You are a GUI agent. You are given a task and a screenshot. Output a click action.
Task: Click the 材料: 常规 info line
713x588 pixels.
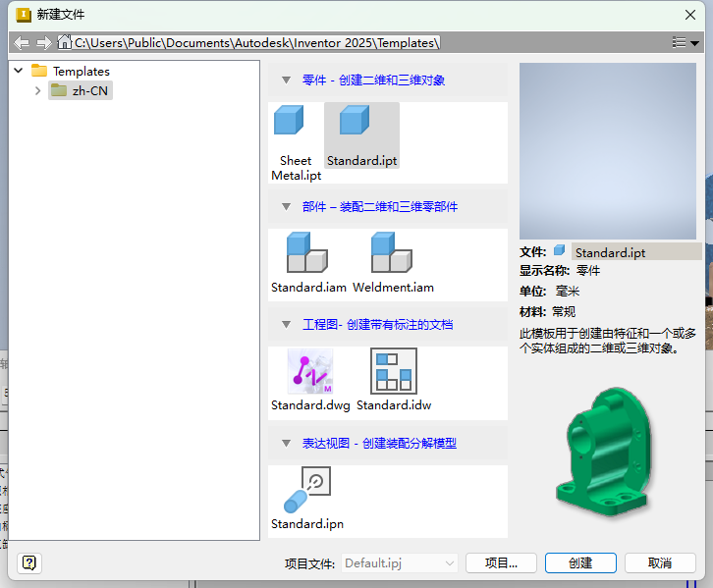[547, 312]
